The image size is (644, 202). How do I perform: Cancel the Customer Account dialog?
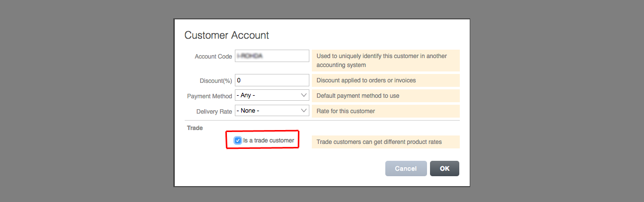[x=406, y=169]
